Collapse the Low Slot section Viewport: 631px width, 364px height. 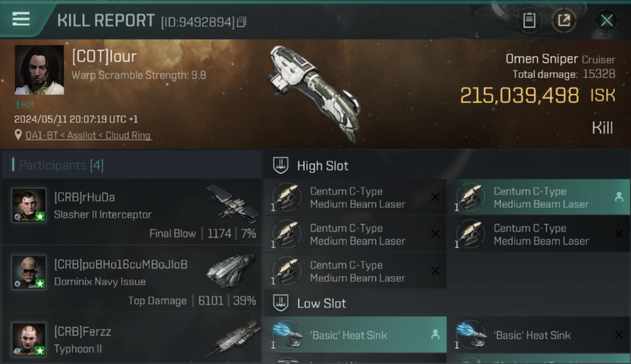tap(310, 303)
